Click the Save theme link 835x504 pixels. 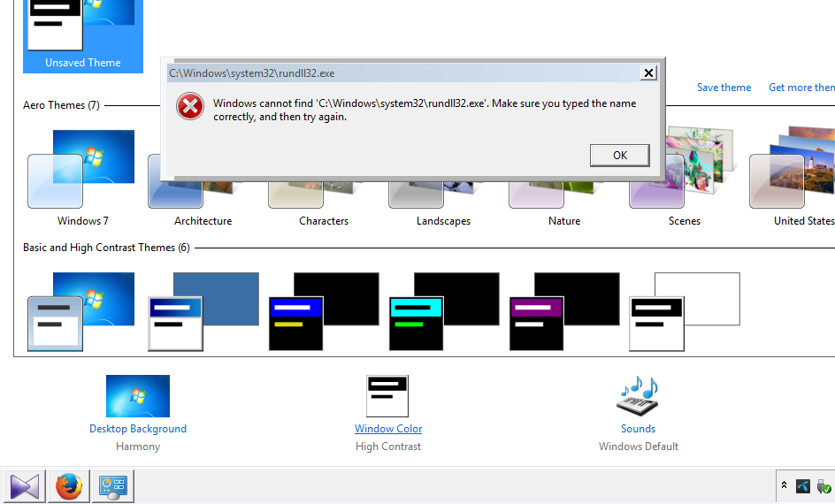(x=724, y=88)
